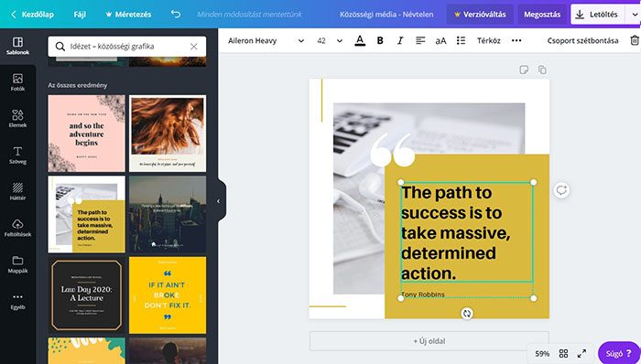Image resolution: width=641 pixels, height=364 pixels.
Task: Click the Közösségi média - Névtelen title
Action: pos(386,15)
